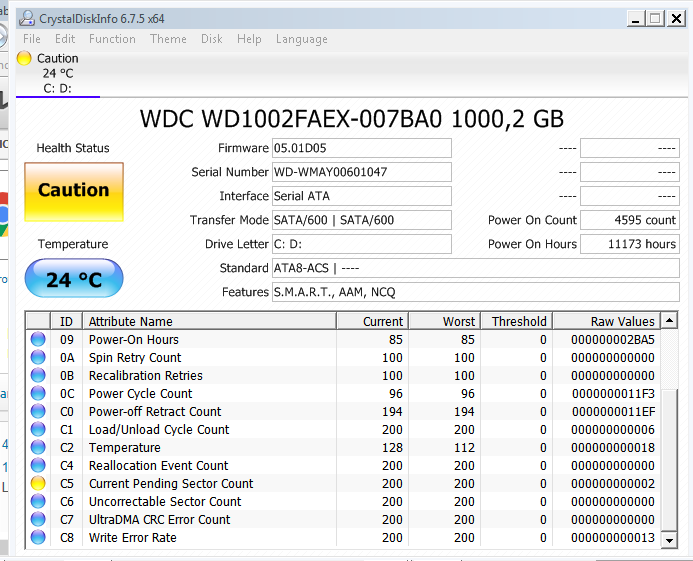
Task: Click the blue orb for UltraDMA CRC Error Count
Action: point(38,519)
